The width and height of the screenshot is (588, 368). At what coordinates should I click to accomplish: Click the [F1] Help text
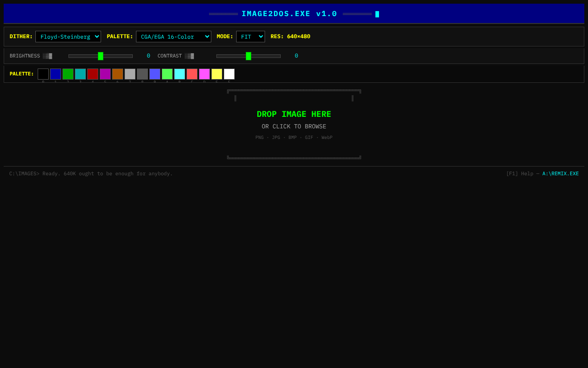pyautogui.click(x=520, y=173)
